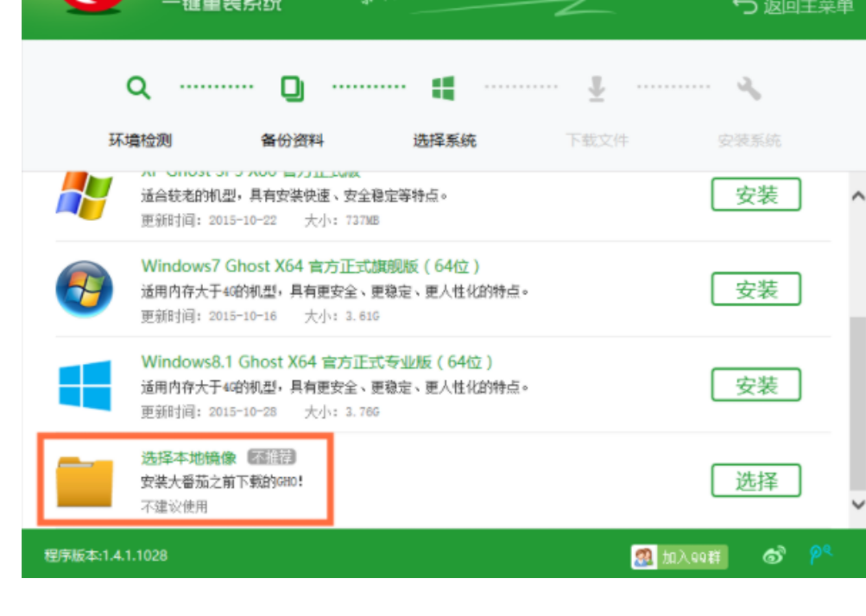Click the 下载文件 download step icon

point(596,87)
